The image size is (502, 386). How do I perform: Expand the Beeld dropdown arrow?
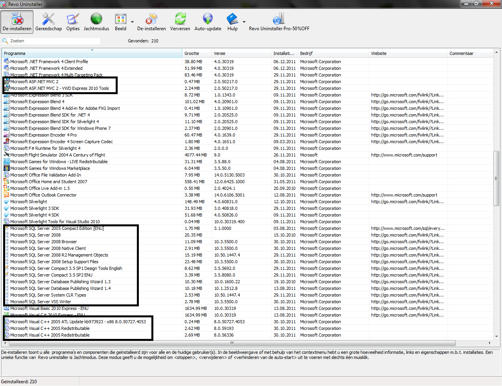point(132,22)
